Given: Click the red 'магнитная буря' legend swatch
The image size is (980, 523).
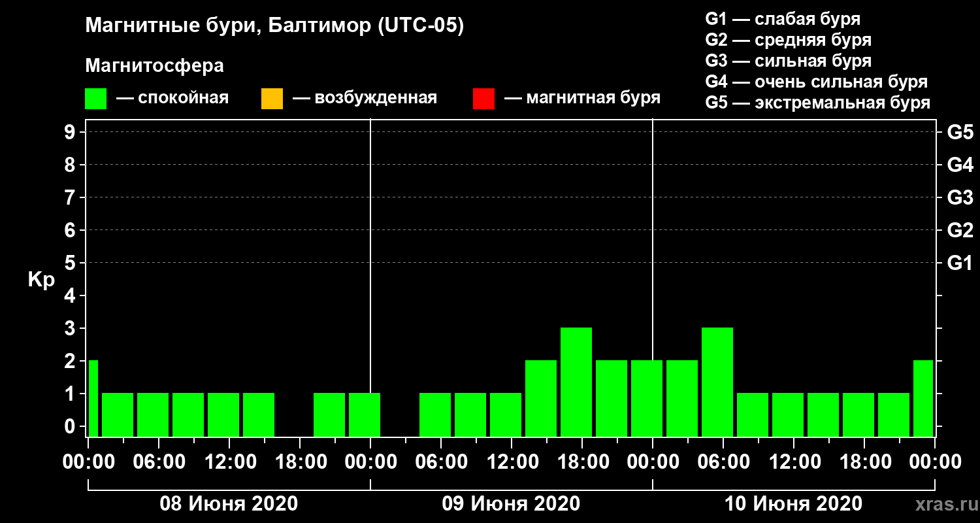Looking at the screenshot, I should (483, 99).
